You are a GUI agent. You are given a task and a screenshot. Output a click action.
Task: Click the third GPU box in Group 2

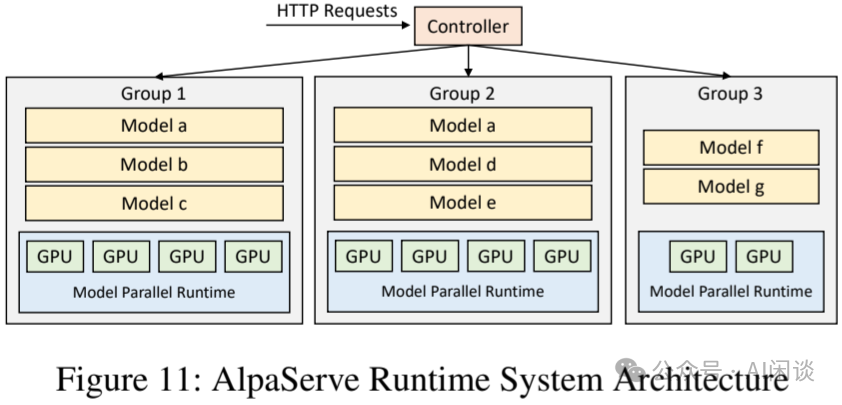click(x=496, y=256)
